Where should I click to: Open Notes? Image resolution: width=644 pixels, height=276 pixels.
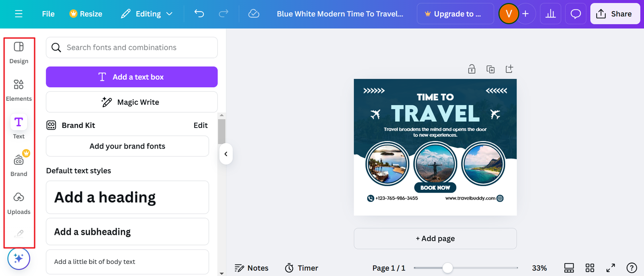[252, 268]
